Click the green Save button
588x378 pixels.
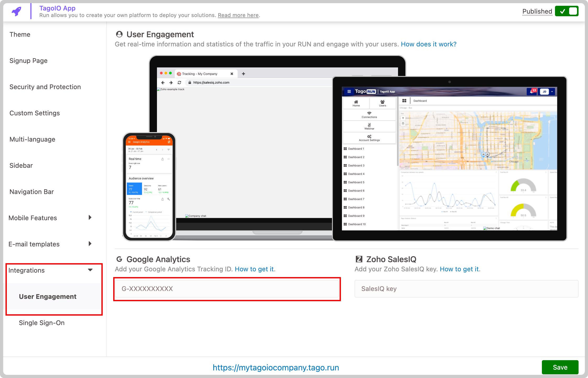(x=560, y=367)
